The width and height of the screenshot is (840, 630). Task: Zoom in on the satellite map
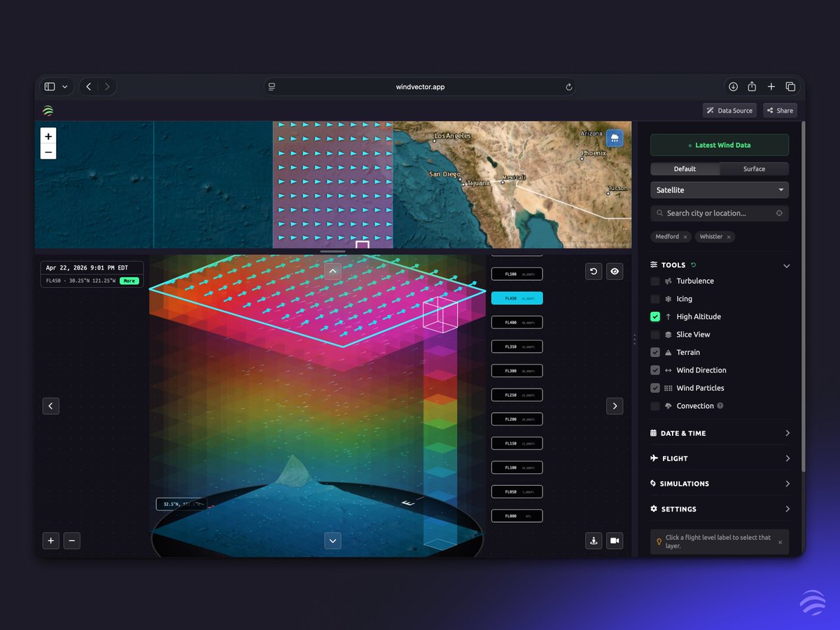tap(48, 136)
